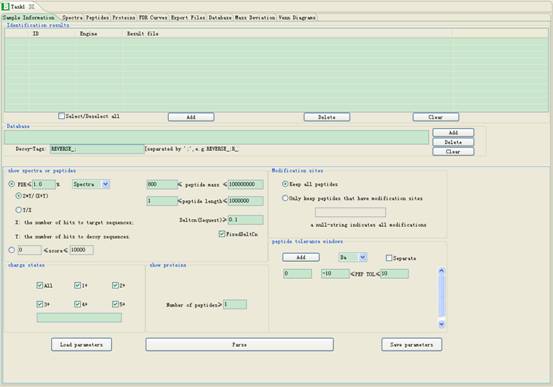Toggle the 2+ charge state checkbox

pyautogui.click(x=115, y=285)
